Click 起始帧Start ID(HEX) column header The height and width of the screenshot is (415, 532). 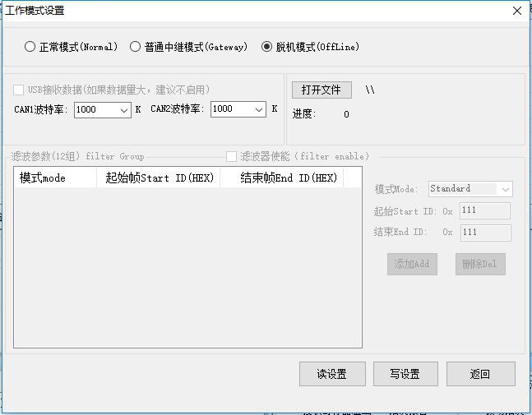(x=159, y=178)
